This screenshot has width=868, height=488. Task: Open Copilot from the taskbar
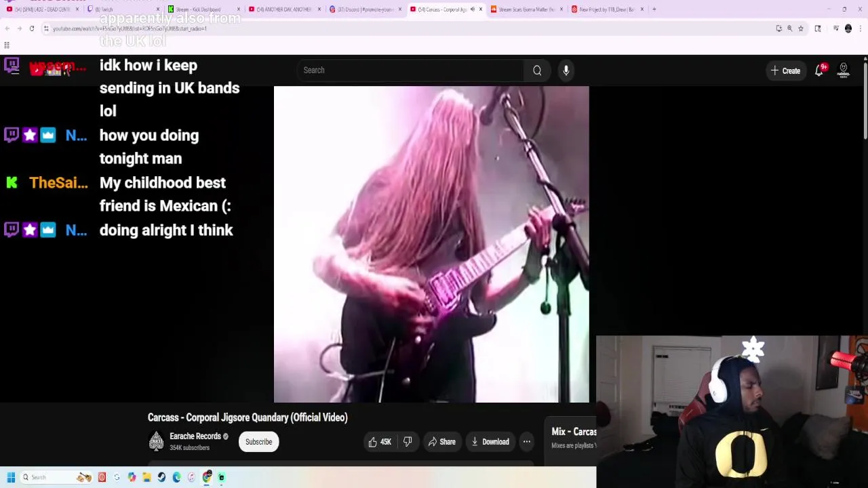132,477
